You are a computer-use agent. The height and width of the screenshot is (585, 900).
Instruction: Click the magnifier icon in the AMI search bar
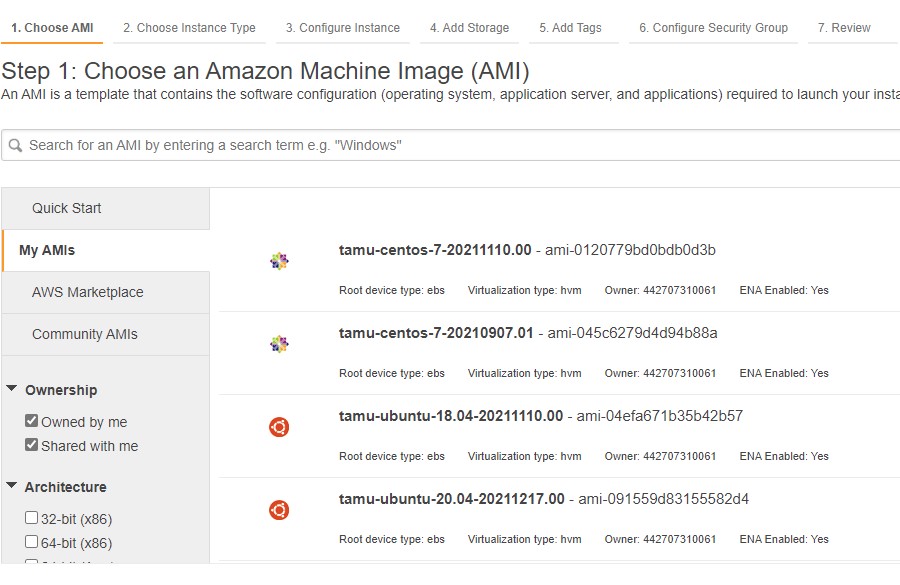coord(15,145)
